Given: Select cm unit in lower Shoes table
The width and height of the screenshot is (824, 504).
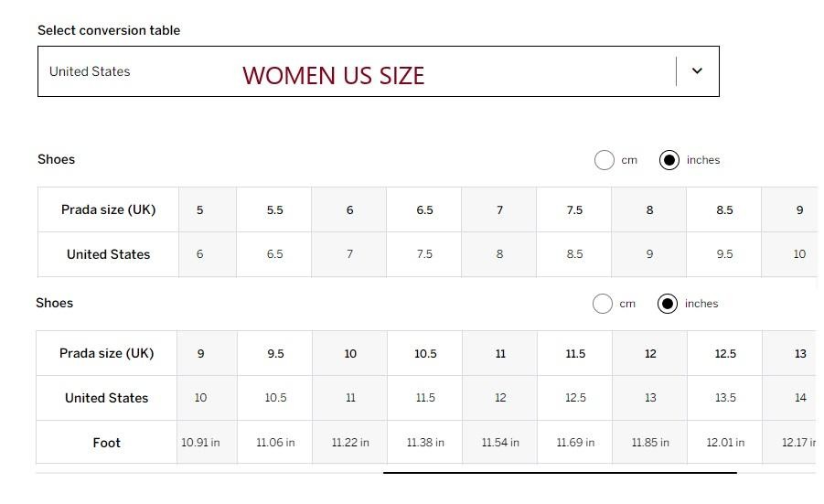Looking at the screenshot, I should tap(603, 304).
